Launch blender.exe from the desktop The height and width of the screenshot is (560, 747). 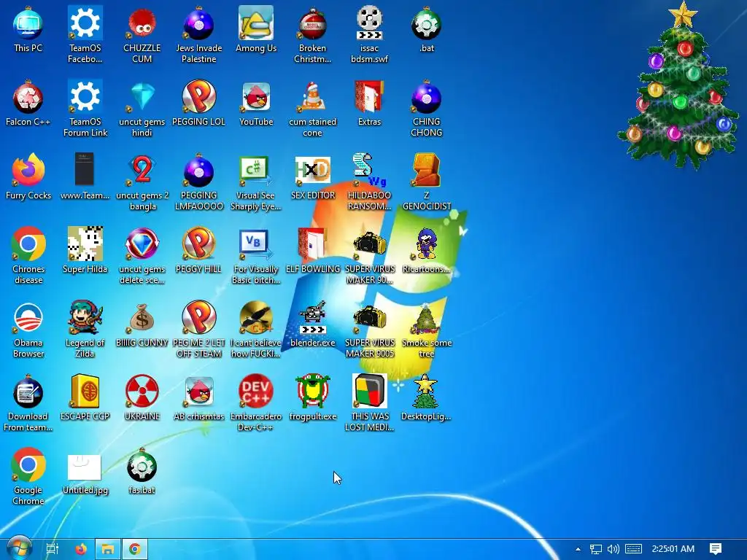coord(312,318)
